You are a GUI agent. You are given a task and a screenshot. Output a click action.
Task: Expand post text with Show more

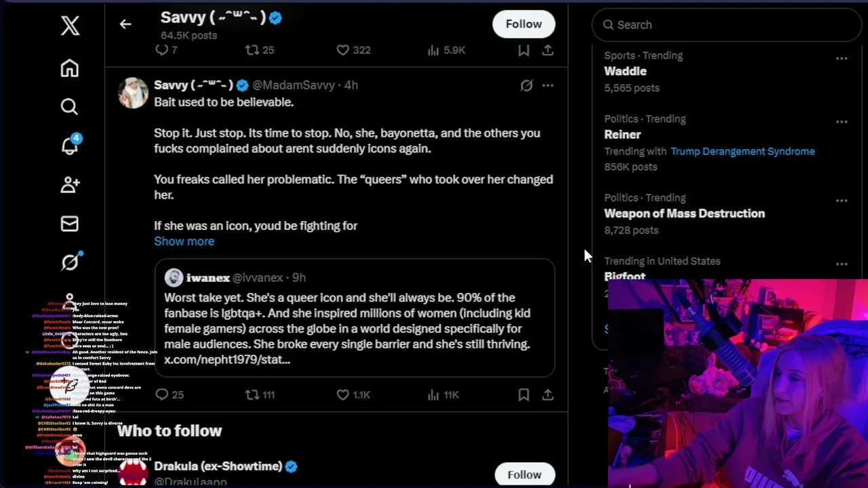184,241
